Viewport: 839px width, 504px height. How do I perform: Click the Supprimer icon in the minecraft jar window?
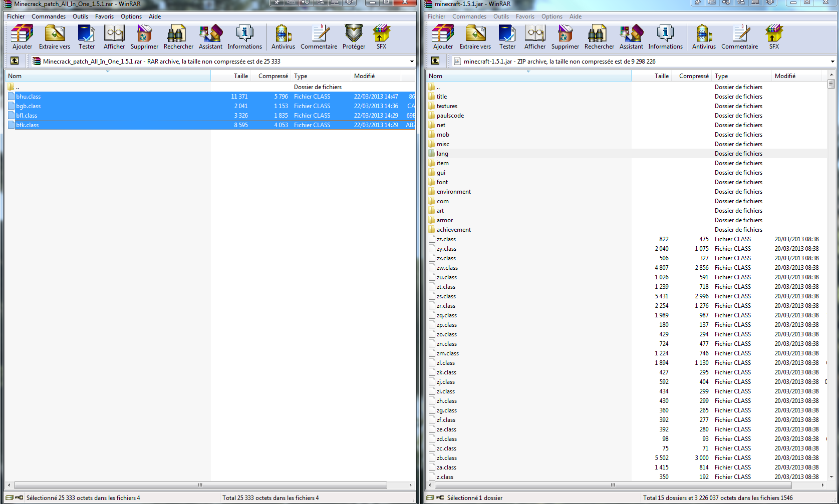pyautogui.click(x=565, y=37)
